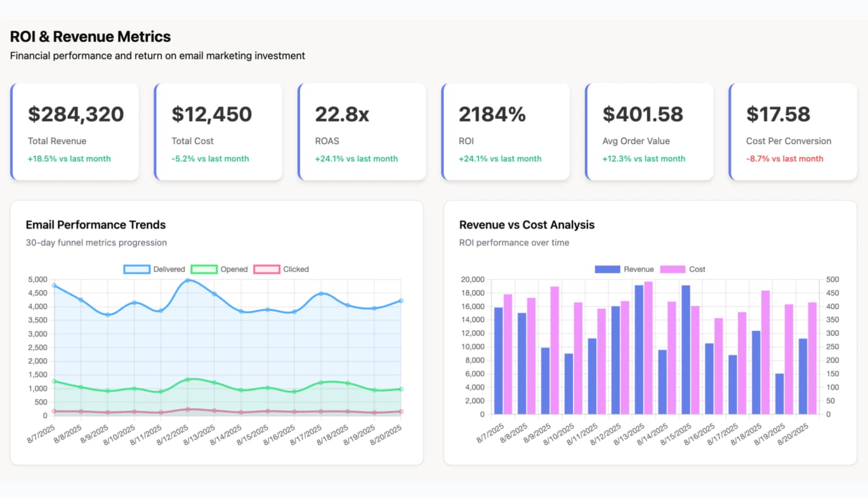Image resolution: width=868 pixels, height=498 pixels.
Task: Click the Revenue vs Cost Analysis title
Action: coord(527,225)
